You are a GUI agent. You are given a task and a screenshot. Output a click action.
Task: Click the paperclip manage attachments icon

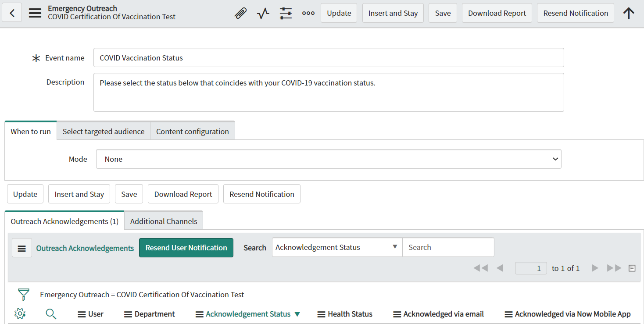pyautogui.click(x=240, y=13)
